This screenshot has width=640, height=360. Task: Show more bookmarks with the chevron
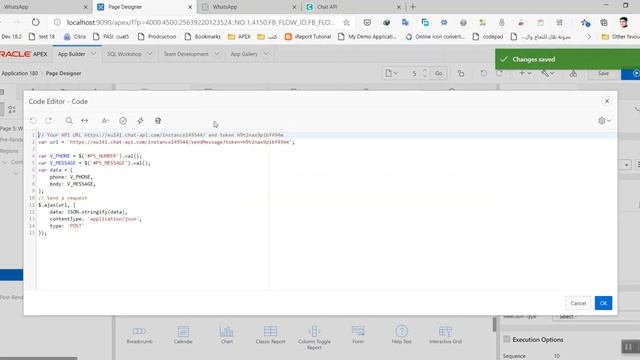[x=589, y=36]
